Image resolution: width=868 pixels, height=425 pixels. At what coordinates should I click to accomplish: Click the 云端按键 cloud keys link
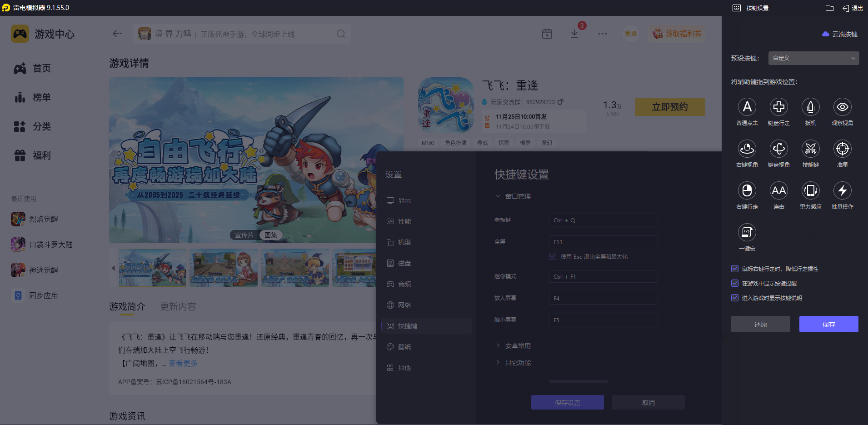pyautogui.click(x=840, y=34)
